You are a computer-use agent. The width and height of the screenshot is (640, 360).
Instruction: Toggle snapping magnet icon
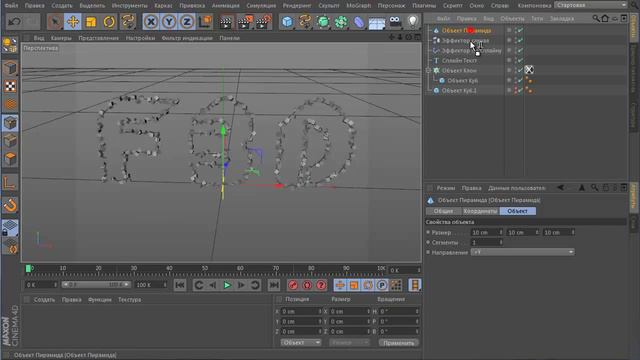[x=10, y=205]
